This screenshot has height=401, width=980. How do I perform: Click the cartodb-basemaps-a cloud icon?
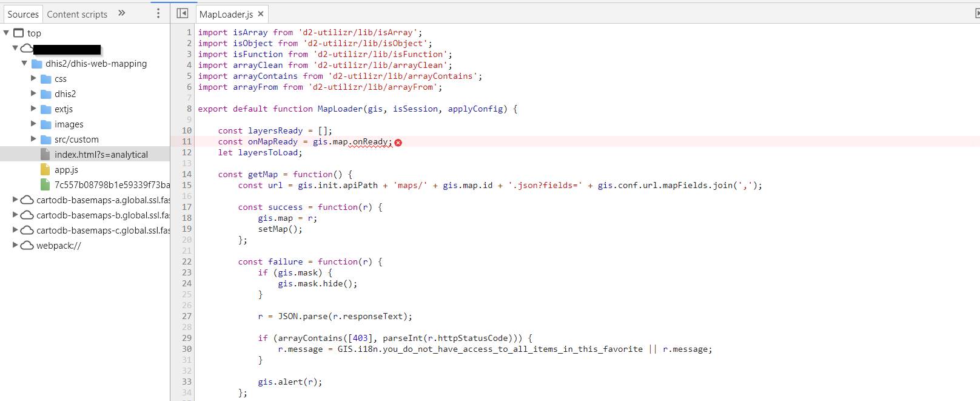click(x=27, y=200)
